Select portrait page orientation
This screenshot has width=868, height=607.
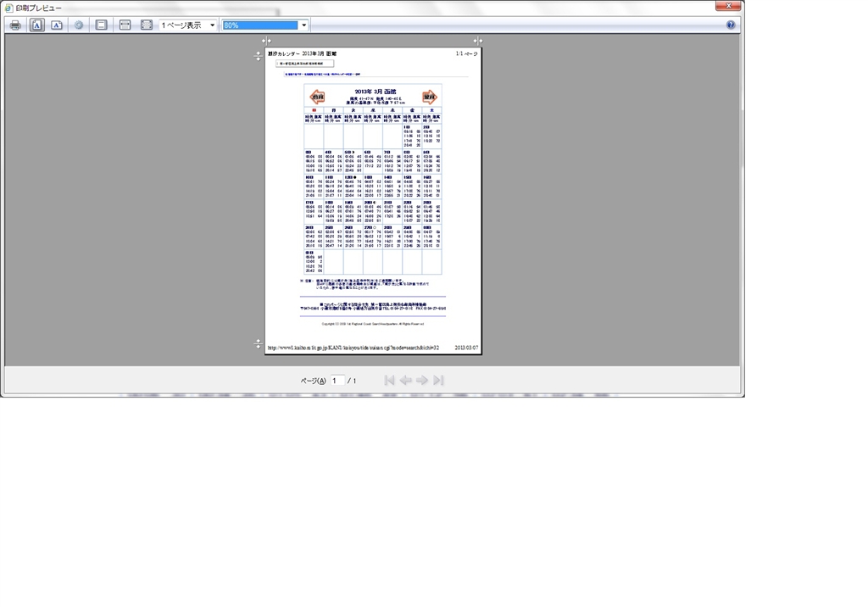37,25
